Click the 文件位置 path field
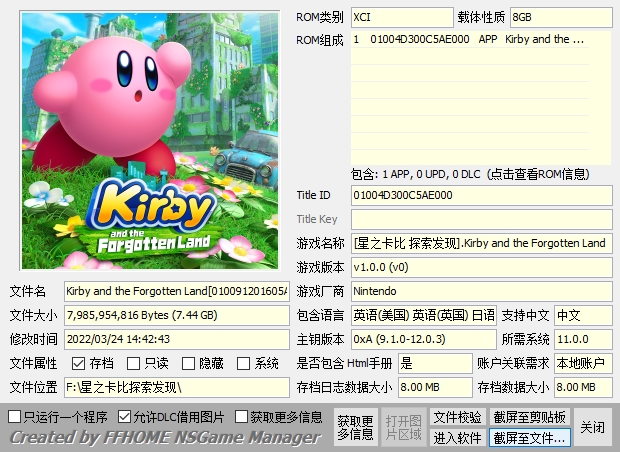This screenshot has height=452, width=620. 176,386
